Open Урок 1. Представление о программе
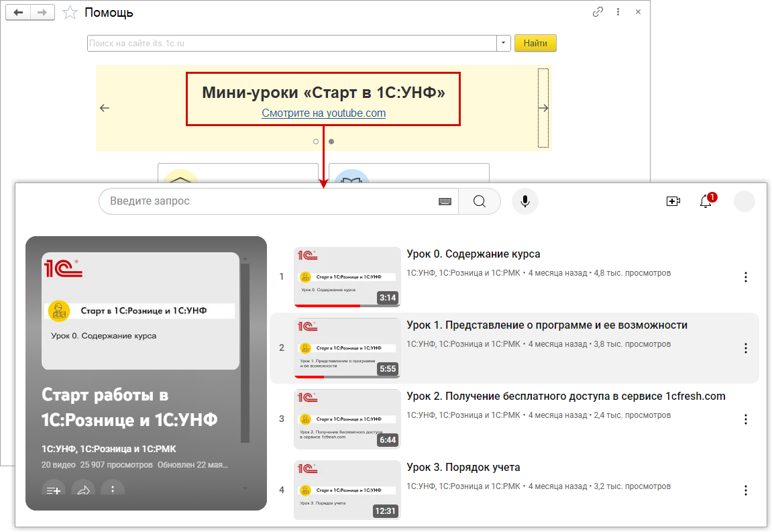 (x=547, y=325)
